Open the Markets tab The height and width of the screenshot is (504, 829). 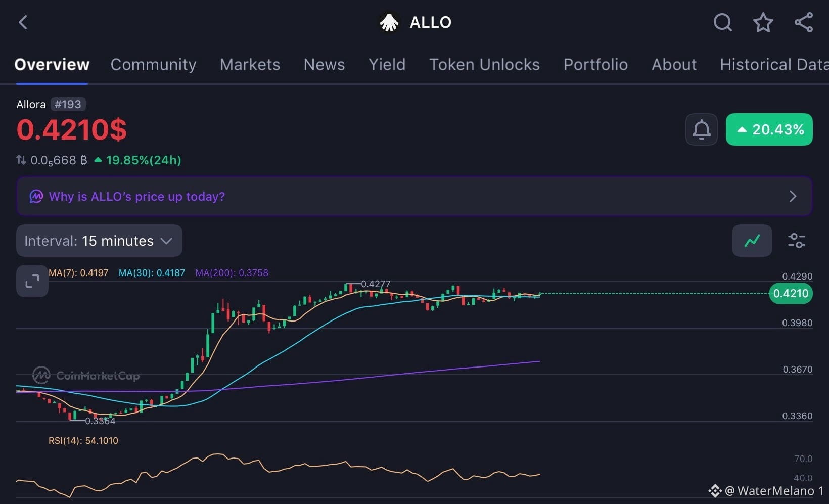(250, 65)
